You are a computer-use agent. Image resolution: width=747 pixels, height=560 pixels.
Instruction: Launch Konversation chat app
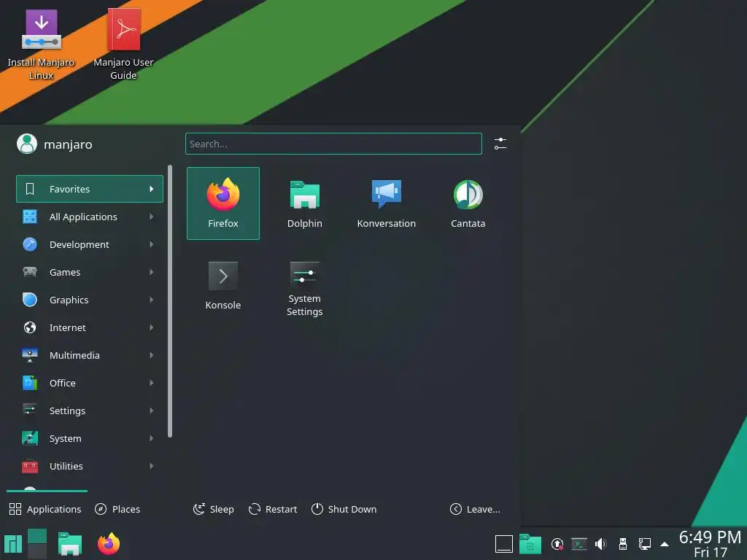click(387, 203)
